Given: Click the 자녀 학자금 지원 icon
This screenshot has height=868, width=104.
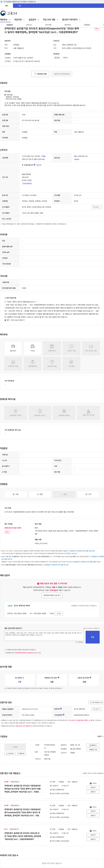Looking at the screenshot, I should (91, 348).
